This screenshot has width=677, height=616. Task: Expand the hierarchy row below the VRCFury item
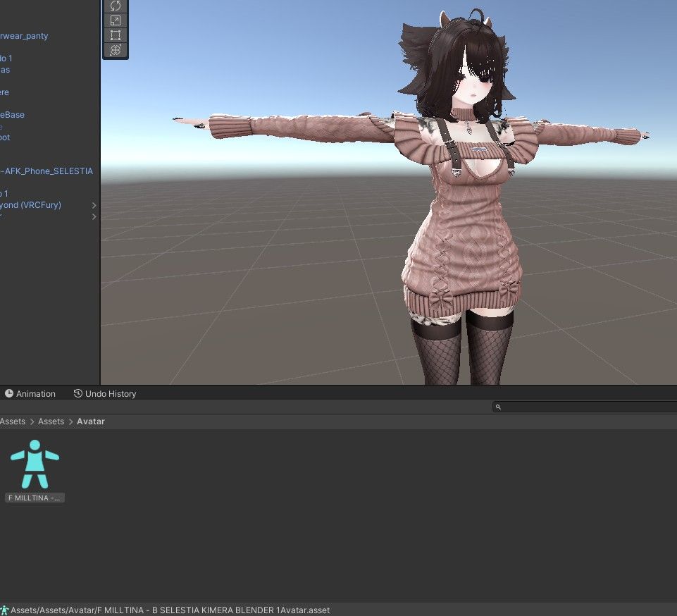(x=94, y=216)
